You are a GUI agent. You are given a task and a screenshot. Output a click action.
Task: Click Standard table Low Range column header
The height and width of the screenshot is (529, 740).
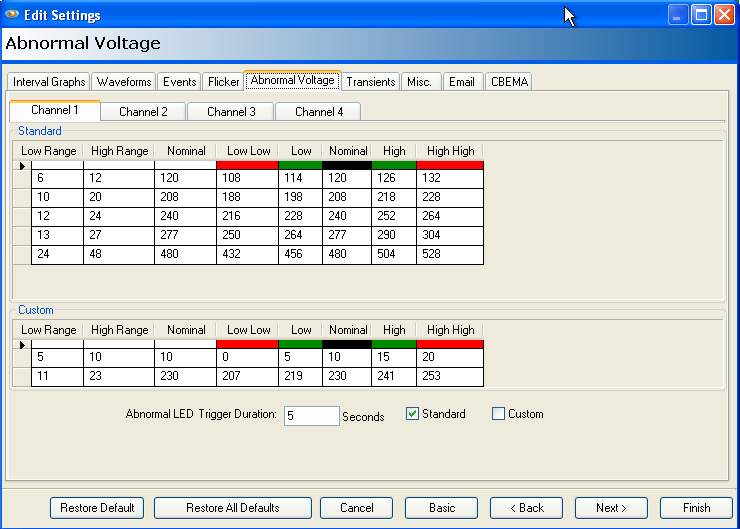click(49, 151)
